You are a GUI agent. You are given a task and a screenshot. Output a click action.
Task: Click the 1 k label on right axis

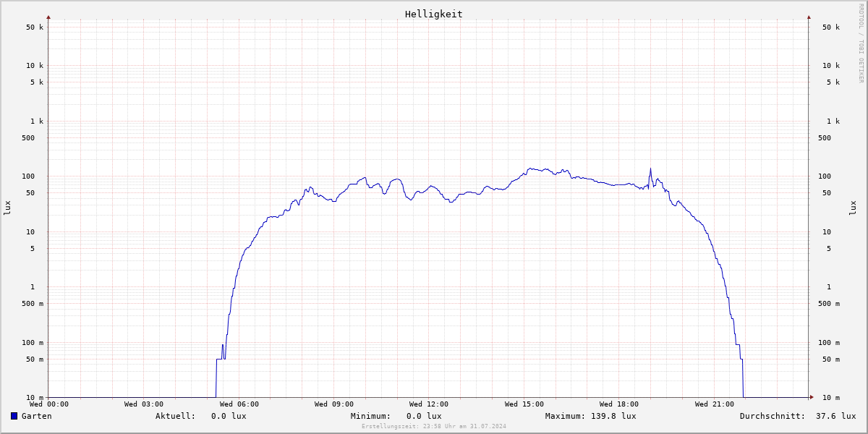833,122
